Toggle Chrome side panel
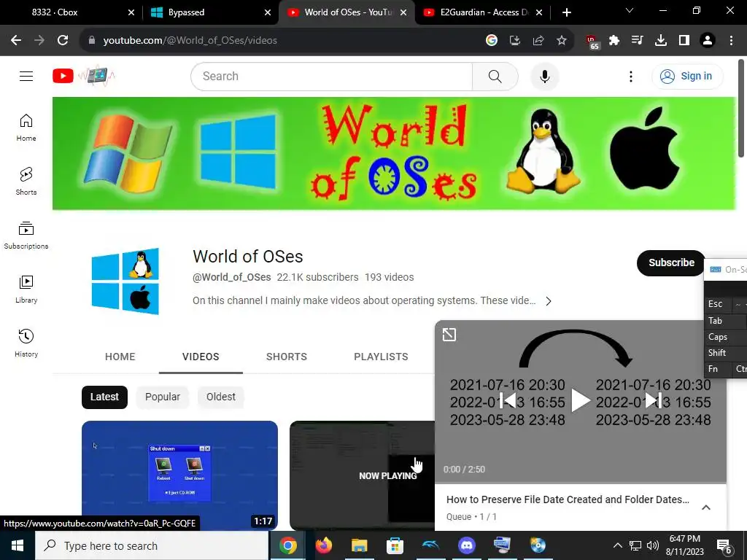 tap(684, 41)
